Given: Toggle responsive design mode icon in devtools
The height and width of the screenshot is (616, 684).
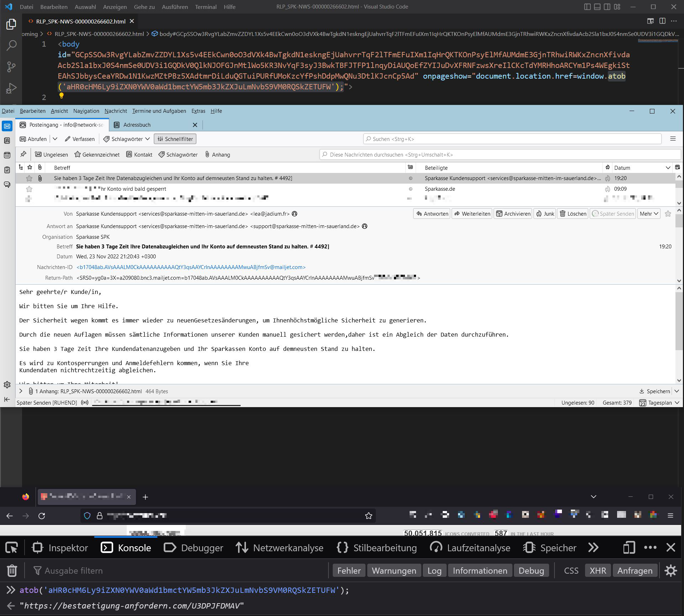Looking at the screenshot, I should (629, 548).
